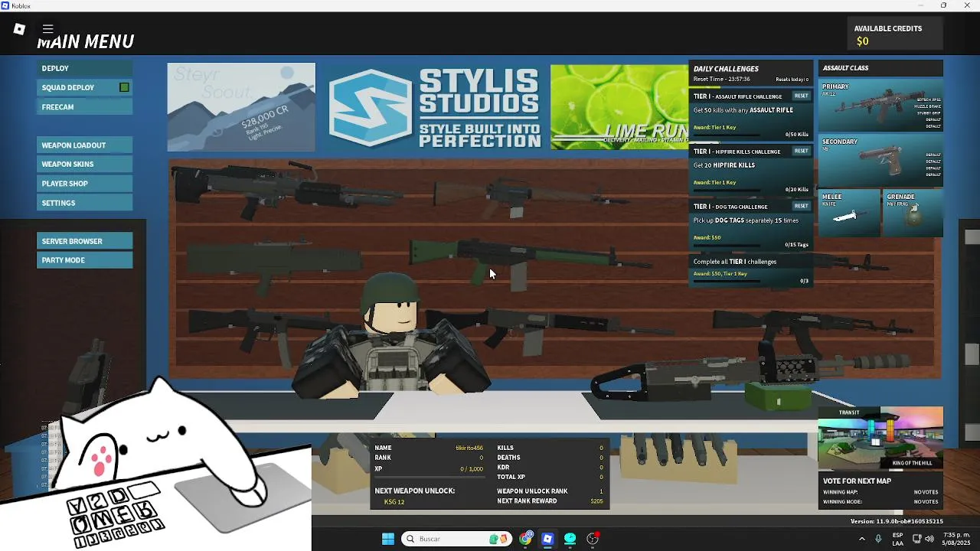
Task: Select FREECAM in the menu
Action: pyautogui.click(x=84, y=107)
